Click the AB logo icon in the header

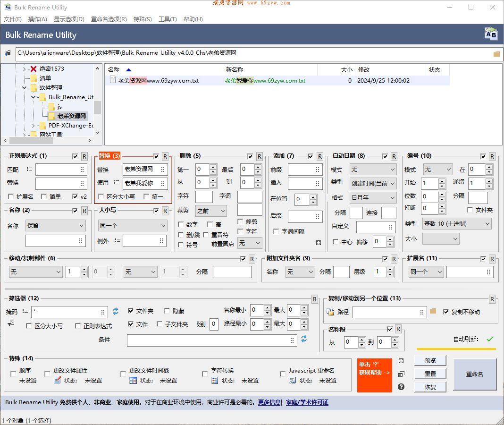(x=491, y=34)
